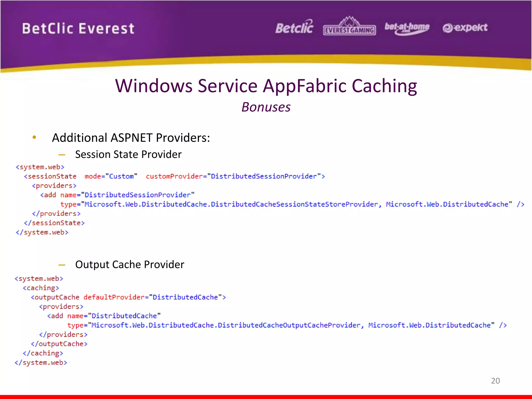Screen dimensions: 532x399
Task: Click the Session State Provider heading
Action: (128, 154)
